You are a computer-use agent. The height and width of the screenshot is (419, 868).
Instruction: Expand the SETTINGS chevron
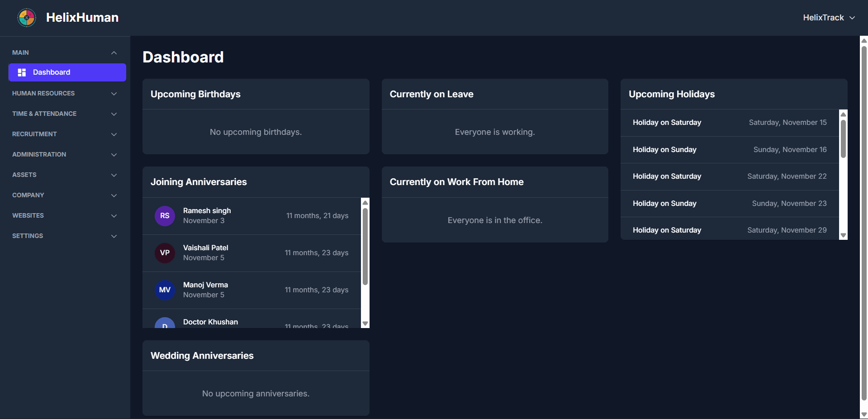[x=114, y=236]
